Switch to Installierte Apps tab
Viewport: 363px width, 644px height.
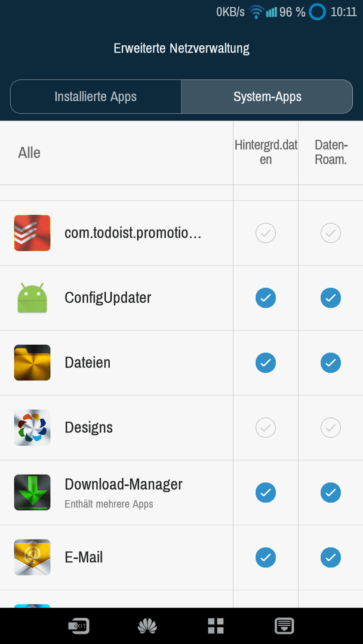pyautogui.click(x=96, y=97)
